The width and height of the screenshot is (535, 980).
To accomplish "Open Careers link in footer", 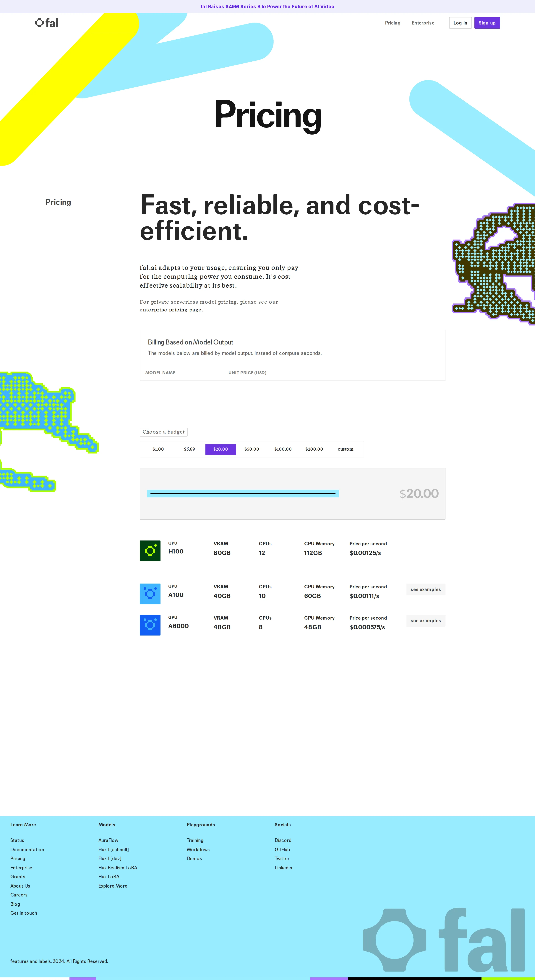I will coord(19,895).
